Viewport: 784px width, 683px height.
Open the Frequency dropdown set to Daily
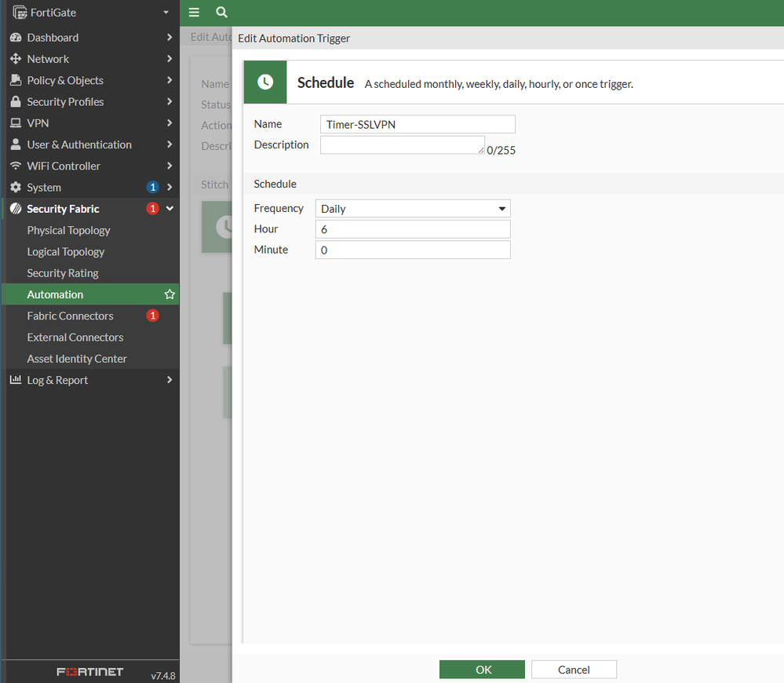pyautogui.click(x=413, y=209)
